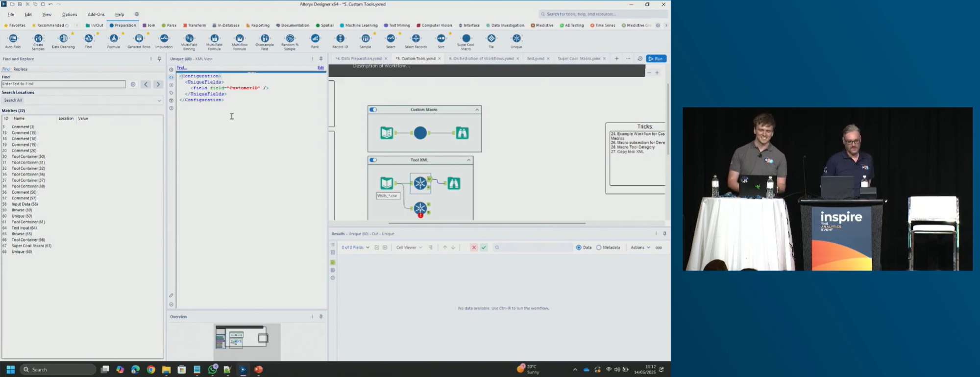Open the Actions dropdown in Results
Viewport: 980px width, 377px height.
point(640,248)
